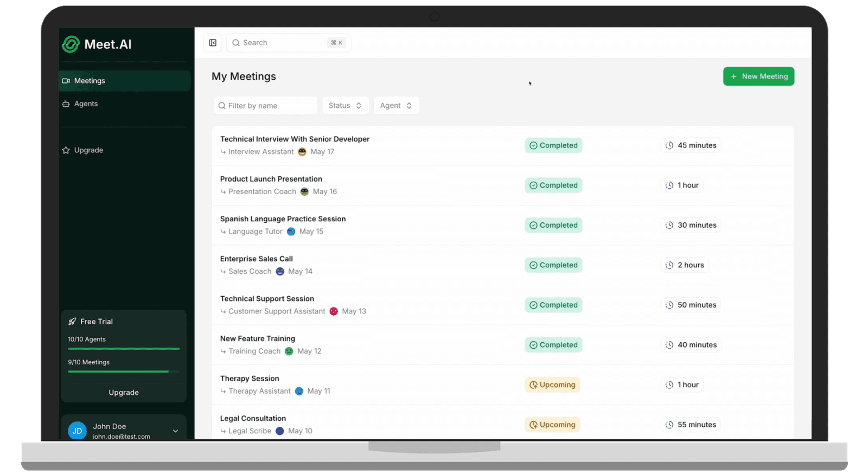Click the star icon next to Upgrade
868x474 pixels.
(66, 150)
